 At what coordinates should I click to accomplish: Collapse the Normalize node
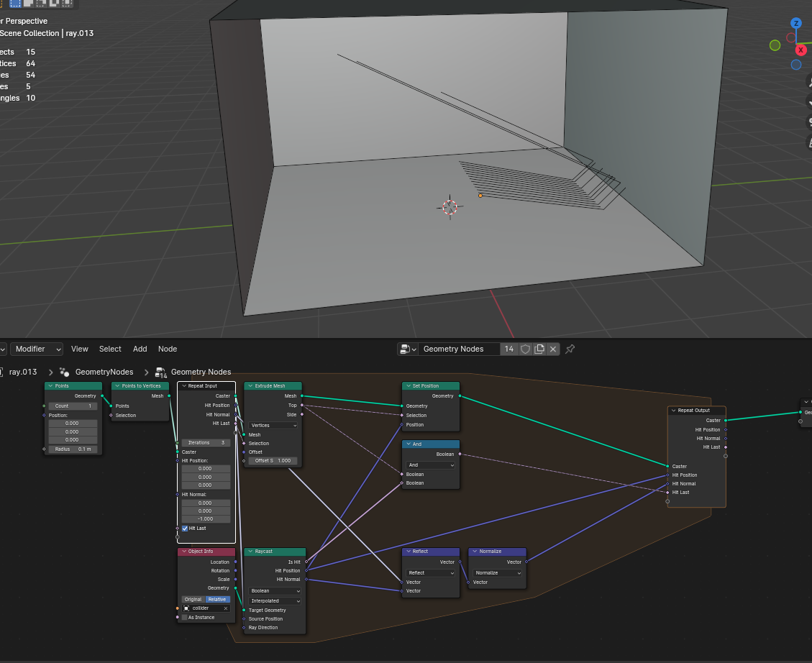(x=475, y=552)
